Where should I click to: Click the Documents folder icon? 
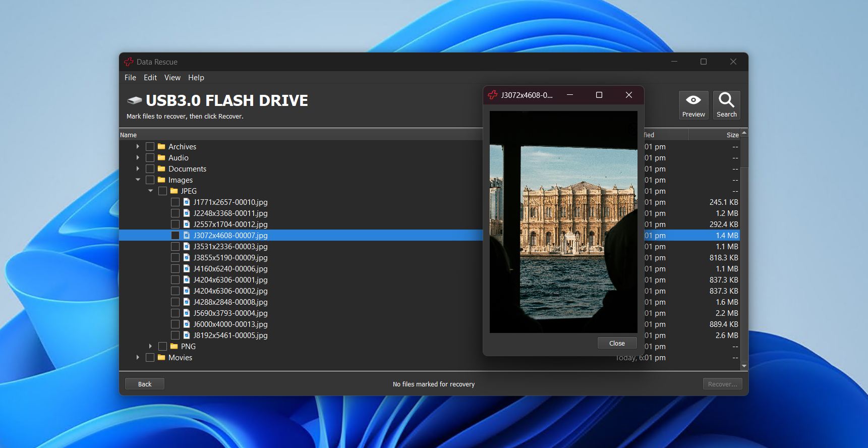pyautogui.click(x=161, y=169)
